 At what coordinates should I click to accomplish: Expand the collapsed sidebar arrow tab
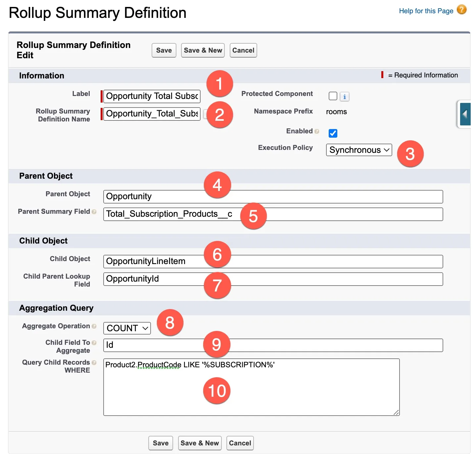tap(464, 114)
